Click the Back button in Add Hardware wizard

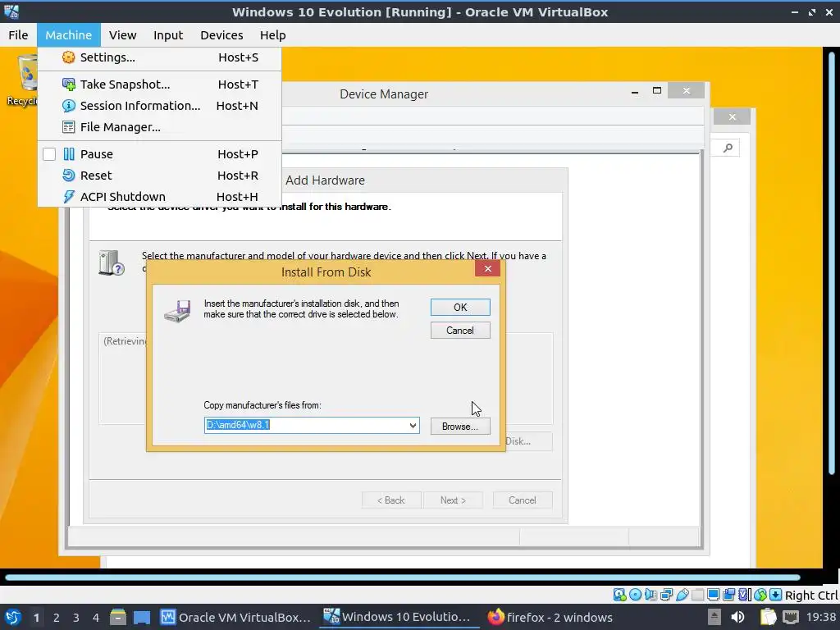coord(391,500)
